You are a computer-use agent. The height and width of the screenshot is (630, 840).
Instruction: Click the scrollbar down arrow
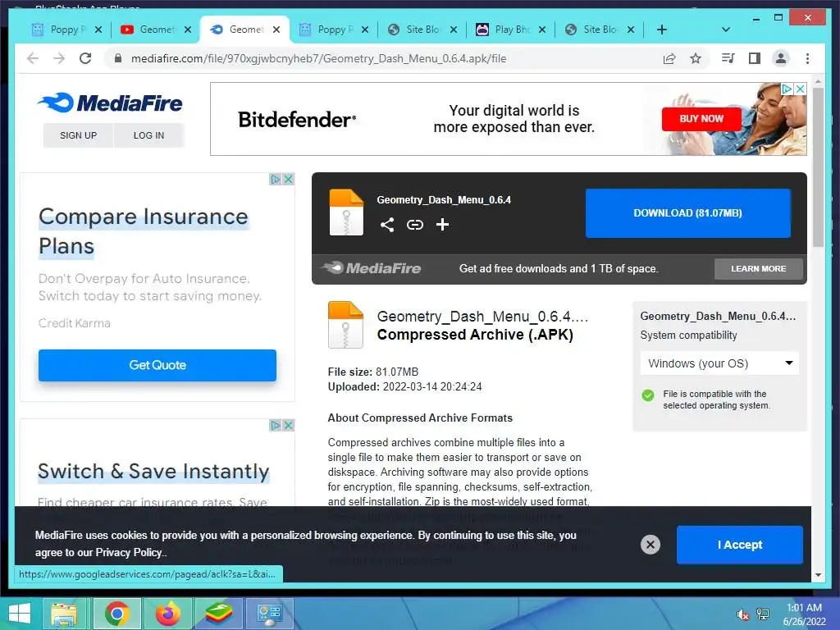[818, 575]
